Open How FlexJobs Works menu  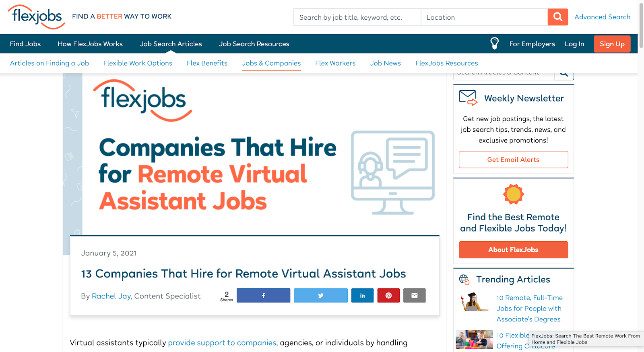click(90, 44)
